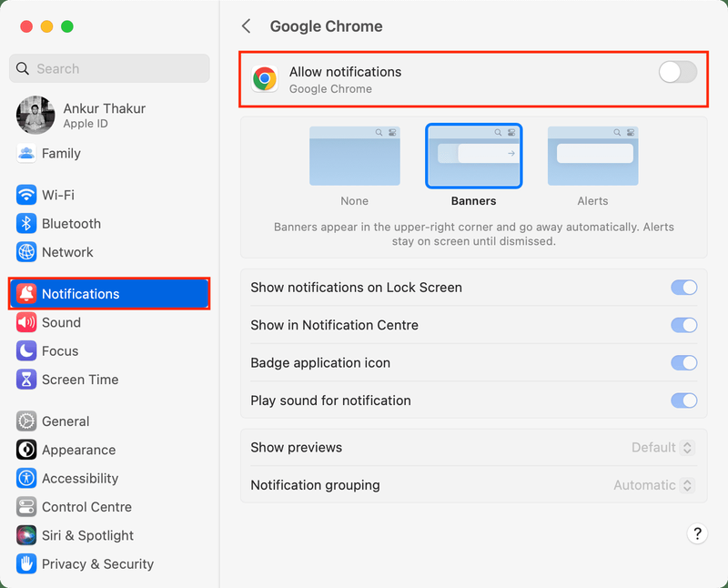This screenshot has height=588, width=728.
Task: Click the red close window button
Action: (26, 26)
